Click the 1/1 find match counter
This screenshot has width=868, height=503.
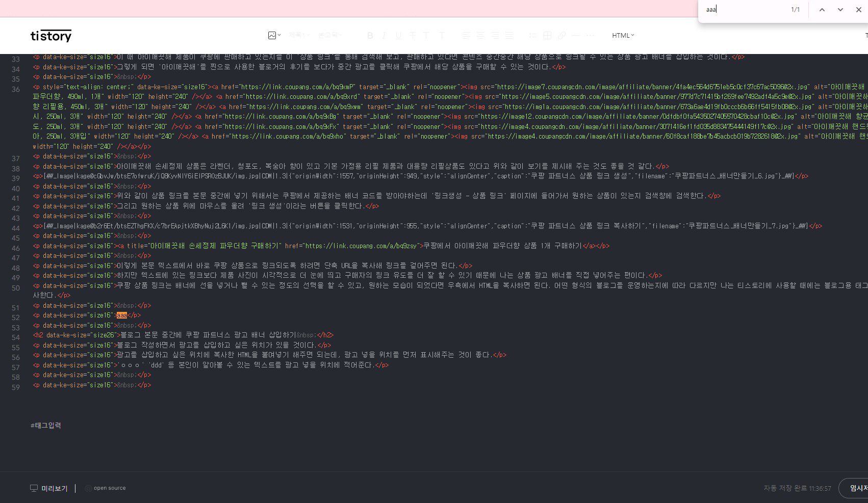click(796, 10)
